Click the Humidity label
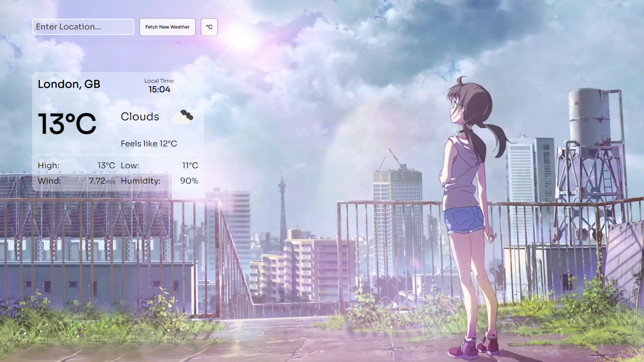Image resolution: width=644 pixels, height=362 pixels. pos(140,180)
